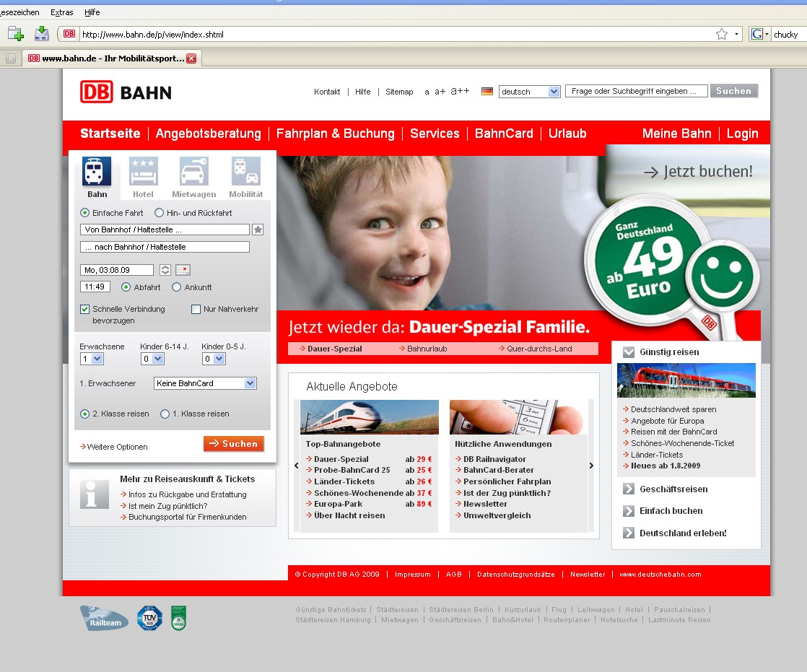Screen dimensions: 807x672
Task: Click the browser new tab icon in toolbar
Action: (x=15, y=34)
